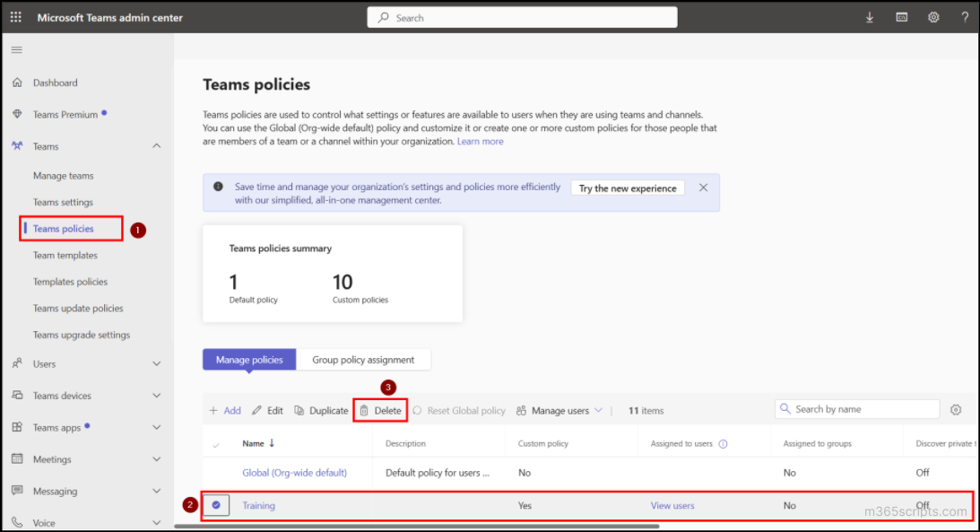Click the Meetings calendar icon in sidebar
980x532 pixels.
coord(17,458)
